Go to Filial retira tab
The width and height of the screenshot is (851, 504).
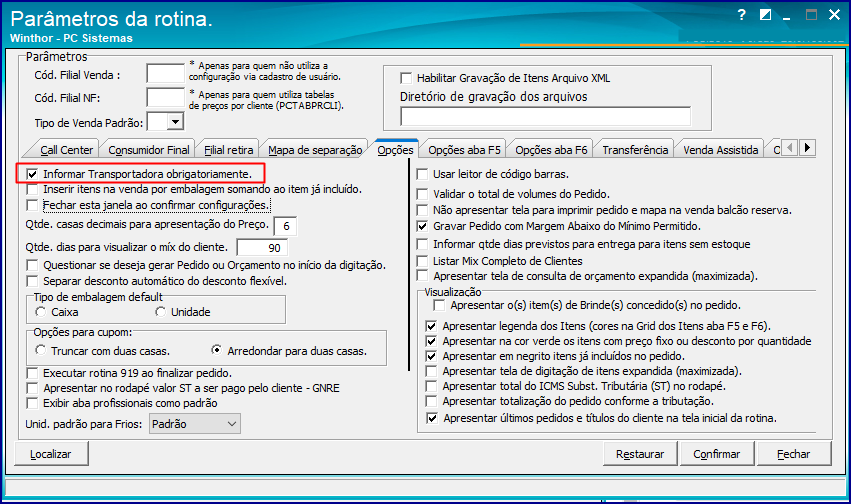pyautogui.click(x=228, y=150)
